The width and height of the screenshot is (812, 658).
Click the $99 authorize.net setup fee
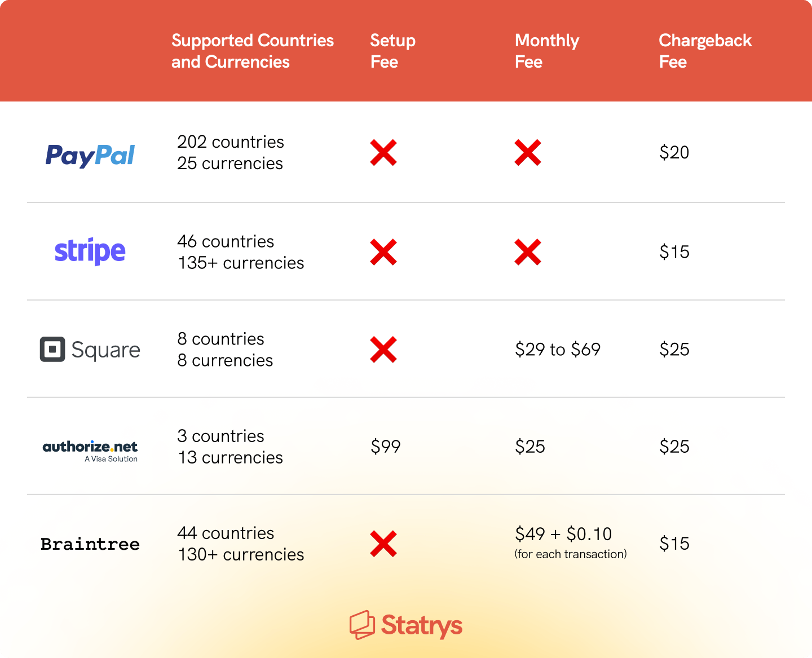pos(386,447)
